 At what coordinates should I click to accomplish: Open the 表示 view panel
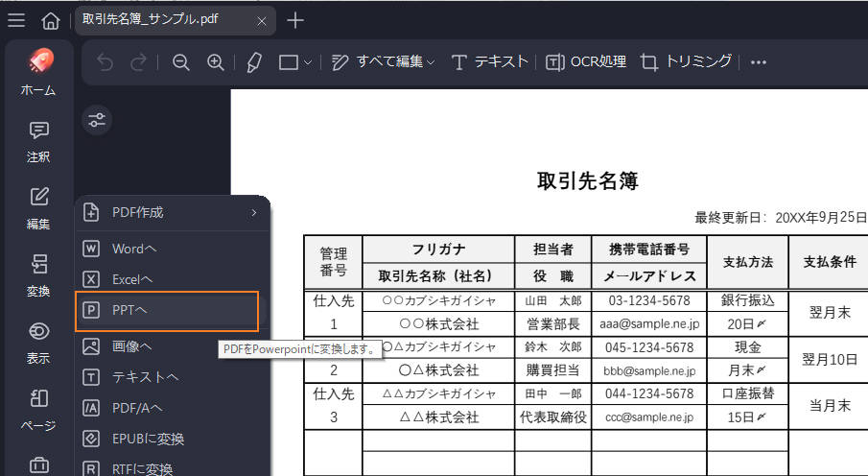(x=38, y=343)
